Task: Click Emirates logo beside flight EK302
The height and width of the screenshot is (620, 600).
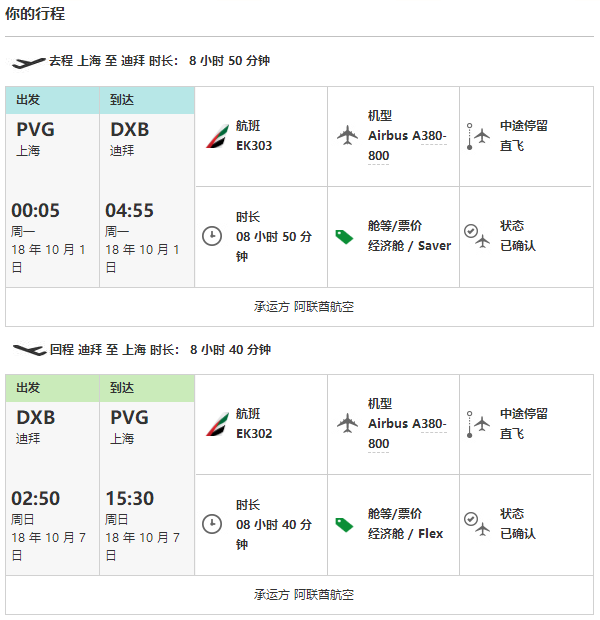Action: click(x=215, y=424)
